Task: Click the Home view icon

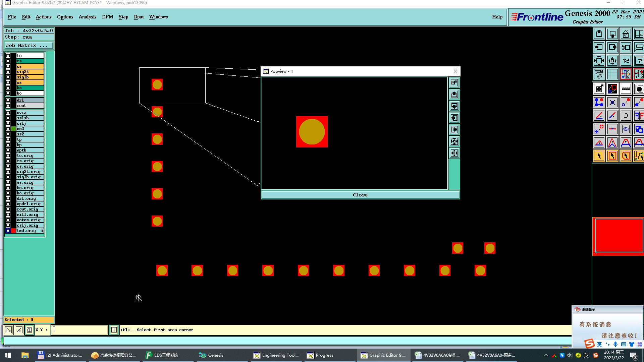Action: (x=626, y=34)
